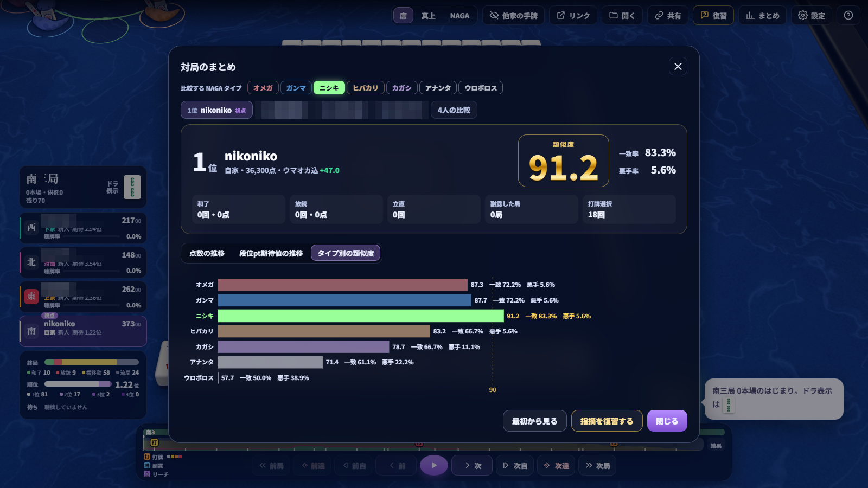Click 最初から見る button
Image resolution: width=868 pixels, height=488 pixels.
(535, 421)
